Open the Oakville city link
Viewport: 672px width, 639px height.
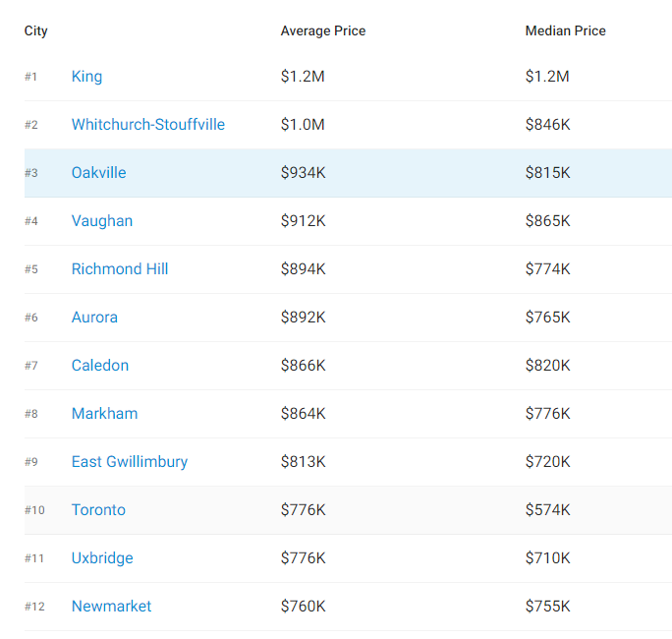(98, 173)
